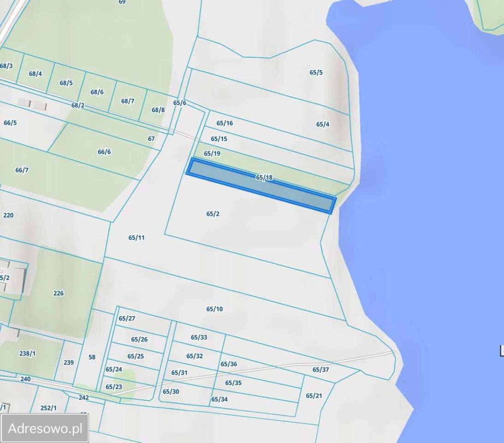This screenshot has width=504, height=443.
Task: Click parcel label 65/19
Action: [x=212, y=154]
